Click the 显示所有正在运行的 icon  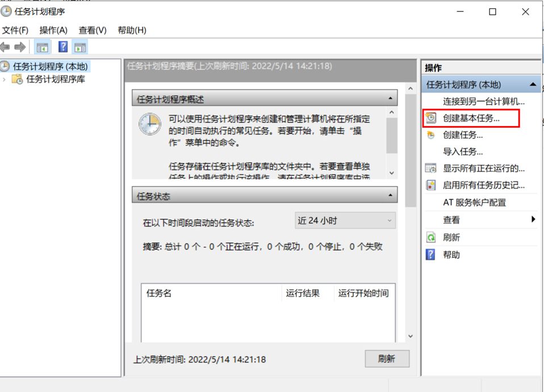430,168
